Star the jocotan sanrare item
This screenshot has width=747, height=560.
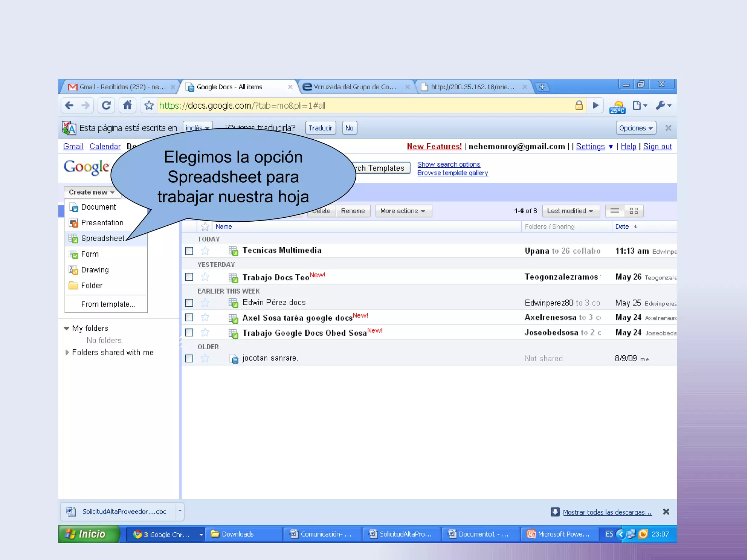pyautogui.click(x=205, y=358)
